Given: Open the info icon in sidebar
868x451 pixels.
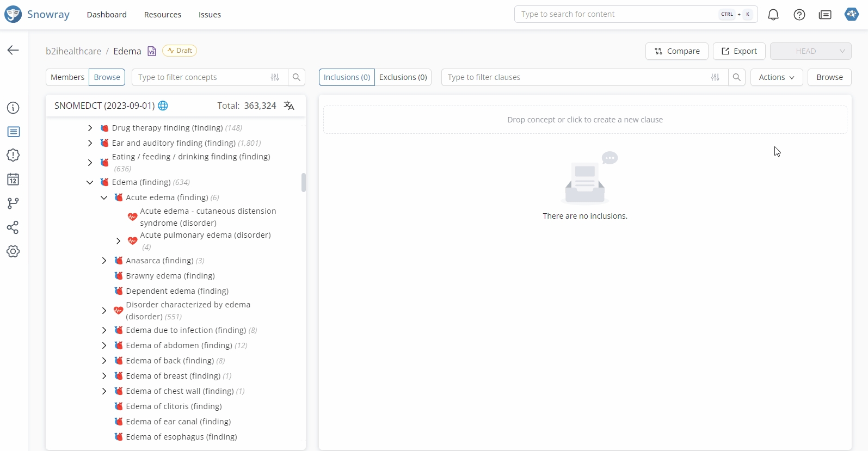Looking at the screenshot, I should coord(13,108).
